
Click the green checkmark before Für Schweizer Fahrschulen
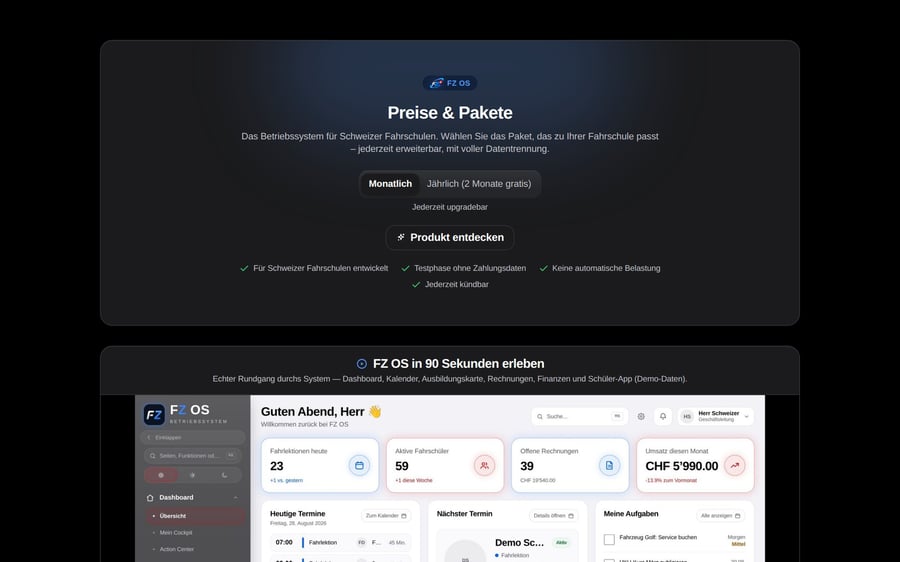click(x=244, y=268)
